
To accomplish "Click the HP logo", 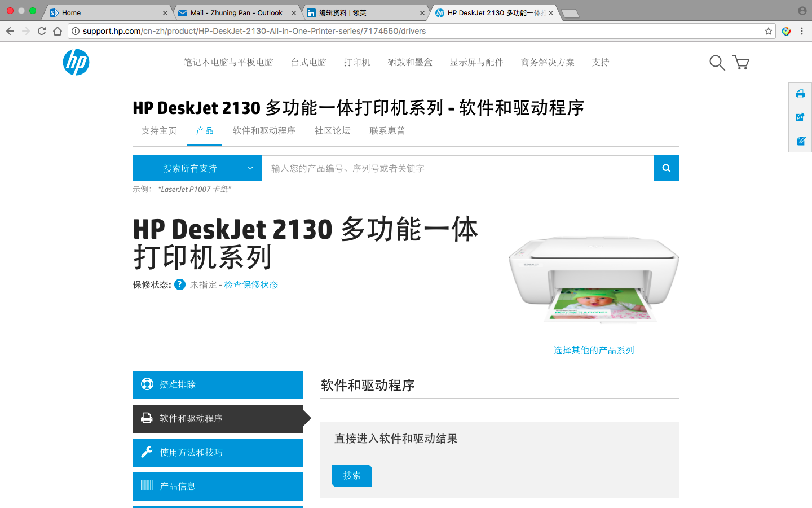I will [x=76, y=62].
